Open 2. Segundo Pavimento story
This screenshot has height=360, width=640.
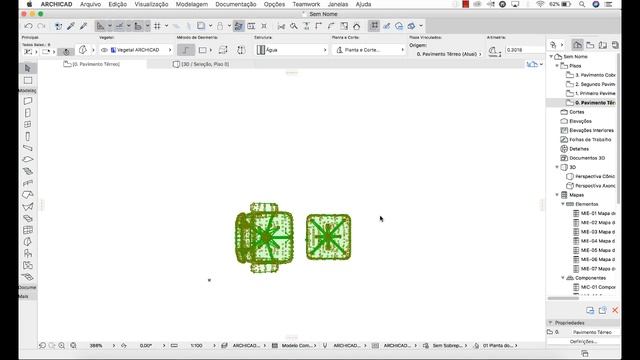pos(591,84)
